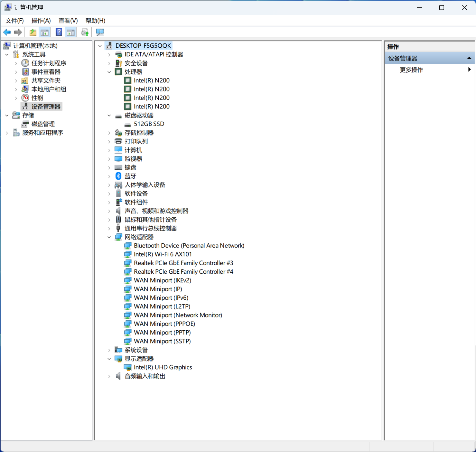The image size is (476, 452).
Task: Toggle the show/hide action pane button
Action: tap(70, 32)
